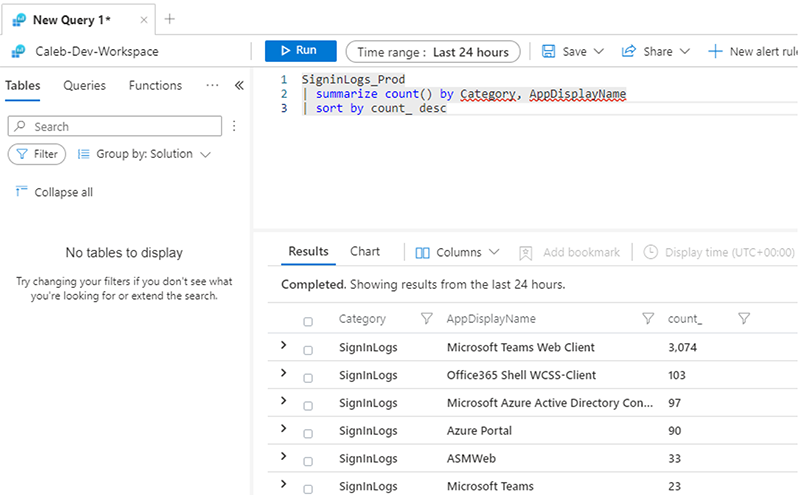Open the vertical dots menu beside Search

[234, 126]
